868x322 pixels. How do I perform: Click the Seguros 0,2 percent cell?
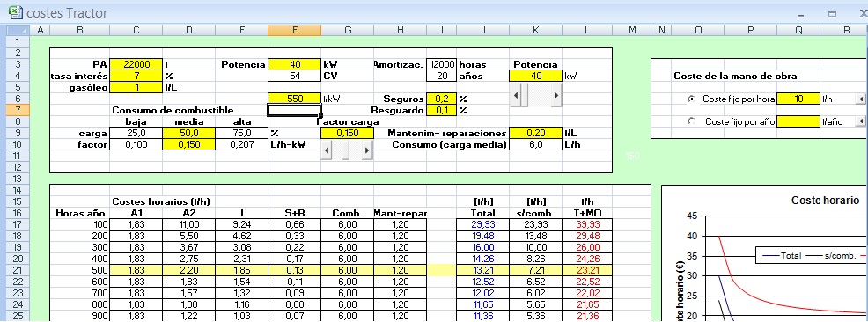[442, 99]
